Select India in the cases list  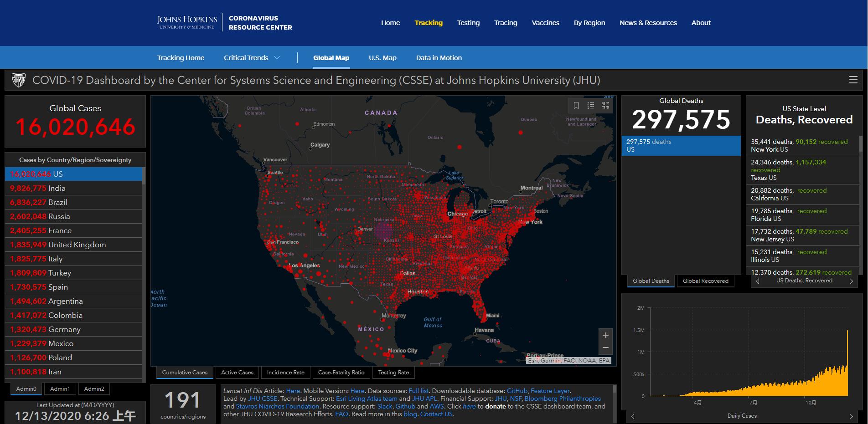click(73, 189)
